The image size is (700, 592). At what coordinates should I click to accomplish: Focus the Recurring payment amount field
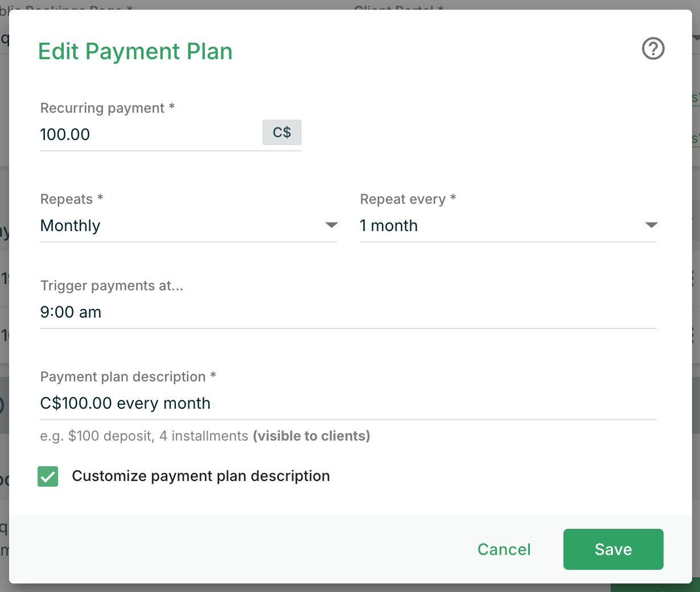(148, 135)
